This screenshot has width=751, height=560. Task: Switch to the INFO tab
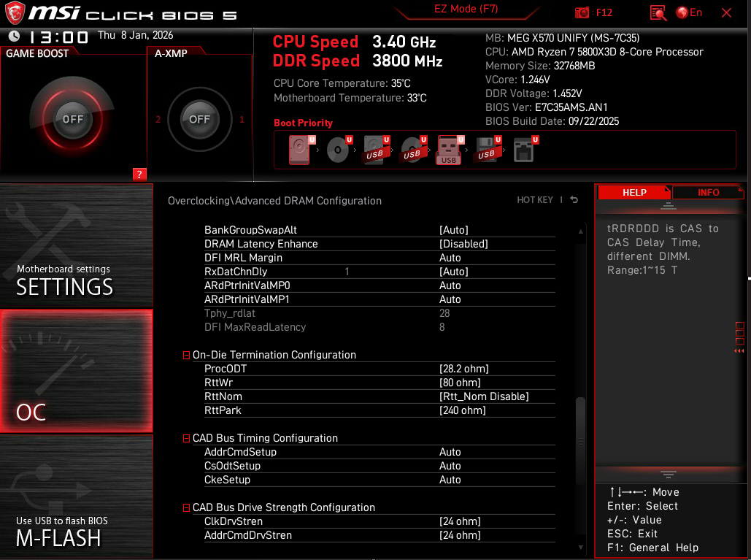708,192
